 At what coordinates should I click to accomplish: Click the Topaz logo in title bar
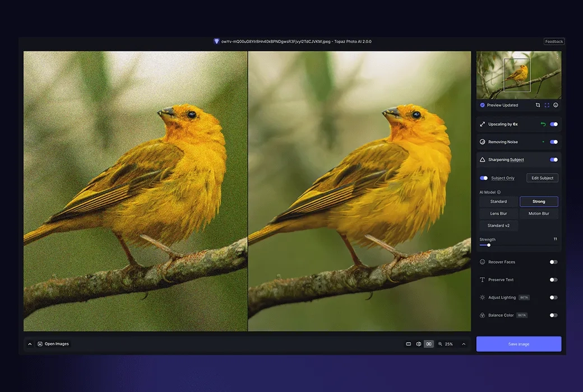click(216, 41)
